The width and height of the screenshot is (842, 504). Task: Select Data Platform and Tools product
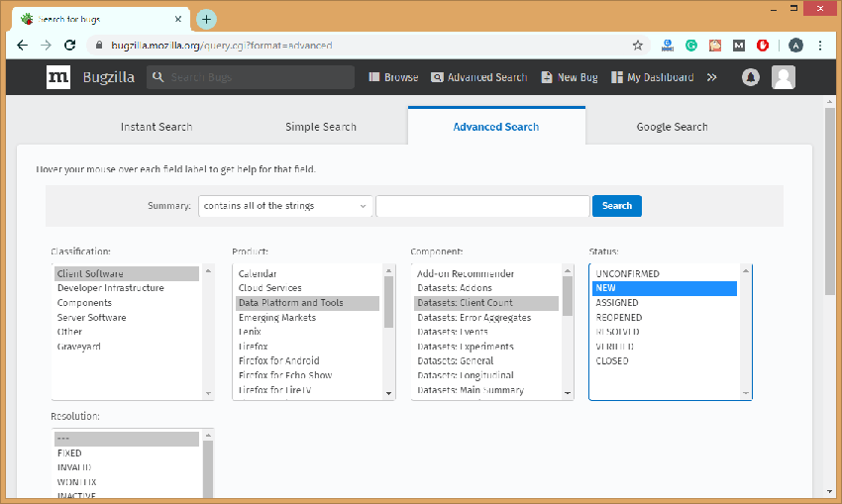tap(308, 303)
